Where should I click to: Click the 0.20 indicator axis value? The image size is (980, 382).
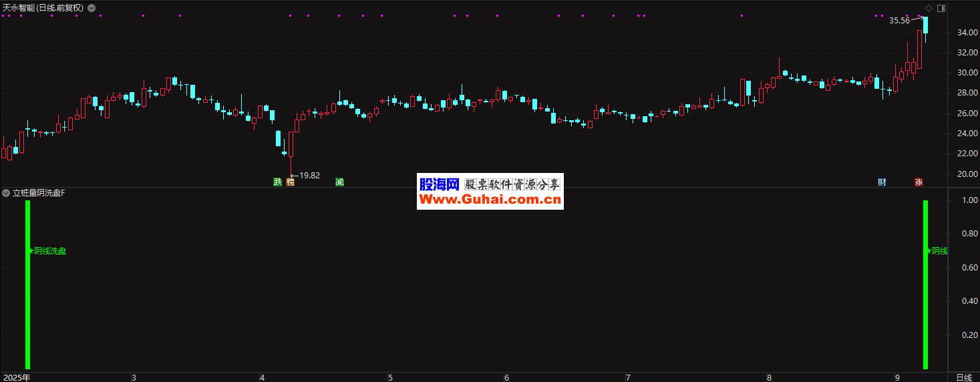coord(970,335)
